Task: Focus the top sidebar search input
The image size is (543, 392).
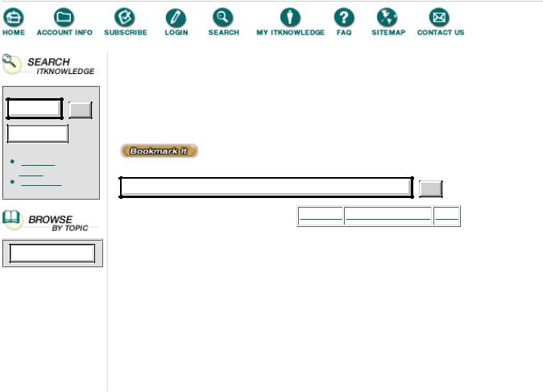Action: coord(35,109)
